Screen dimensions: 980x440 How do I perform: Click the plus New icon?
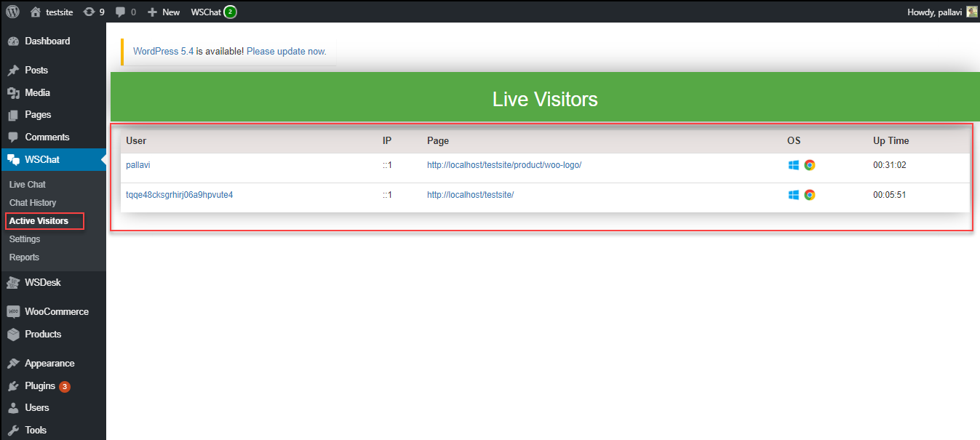point(152,12)
